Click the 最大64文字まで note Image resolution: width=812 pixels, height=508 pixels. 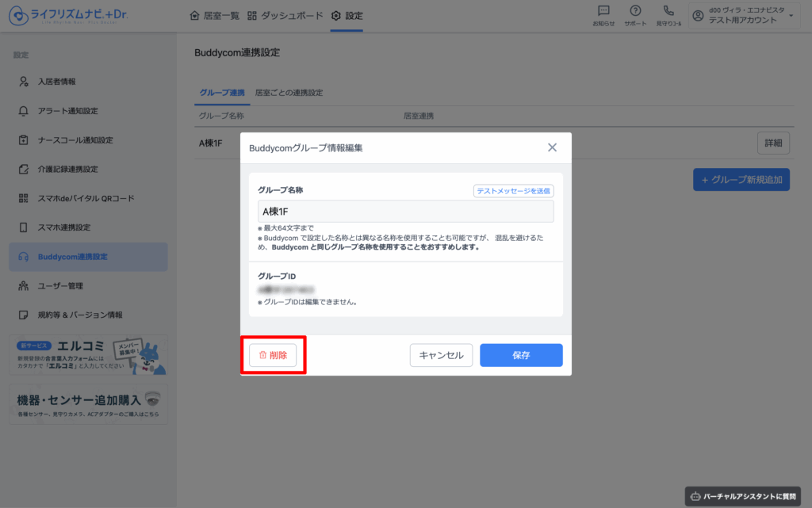285,228
